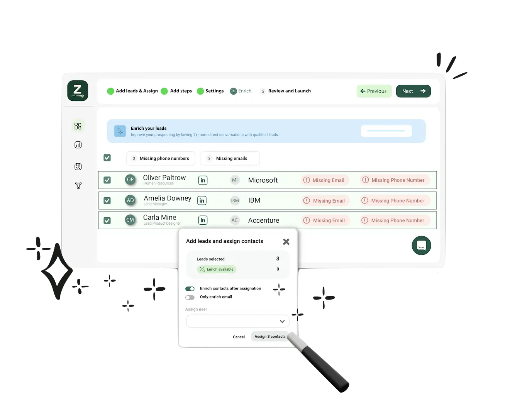The width and height of the screenshot is (505, 420).
Task: Open the dashboard grid icon in sidebar
Action: click(x=78, y=126)
